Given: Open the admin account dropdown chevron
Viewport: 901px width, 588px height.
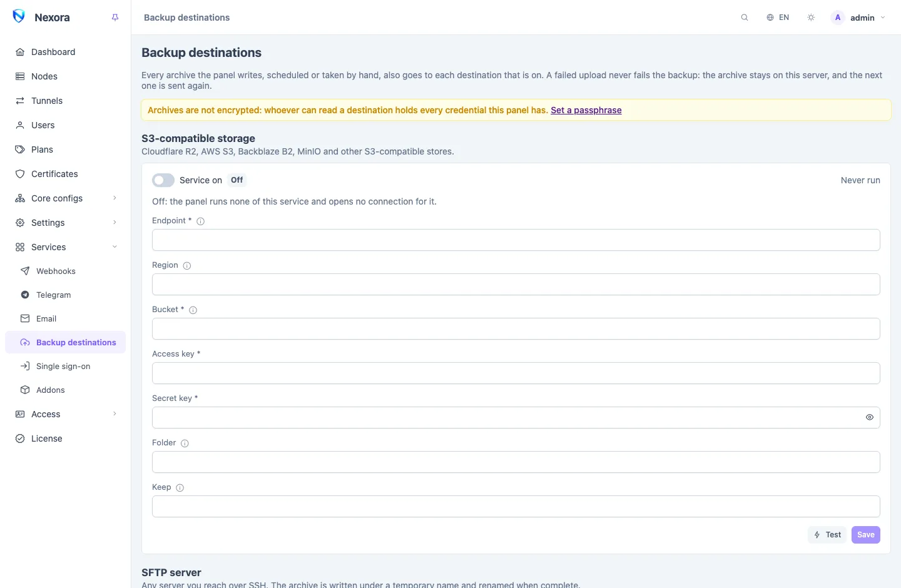Looking at the screenshot, I should (x=883, y=18).
